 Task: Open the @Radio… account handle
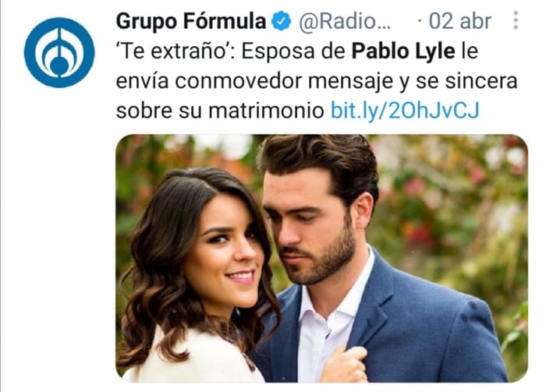coord(345,22)
